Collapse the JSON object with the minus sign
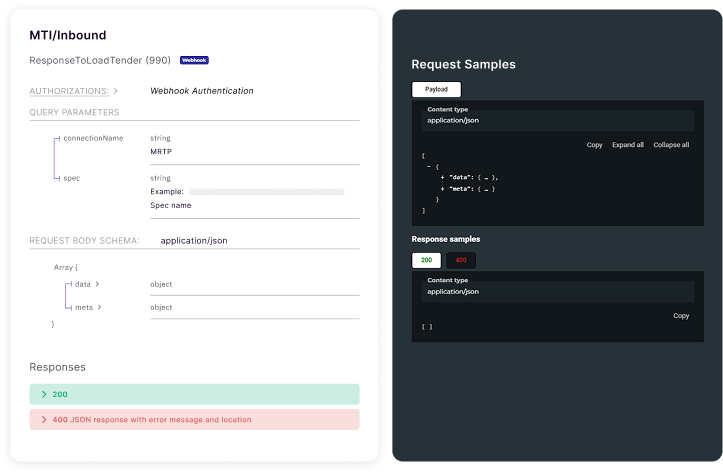The image size is (723, 474). click(427, 166)
